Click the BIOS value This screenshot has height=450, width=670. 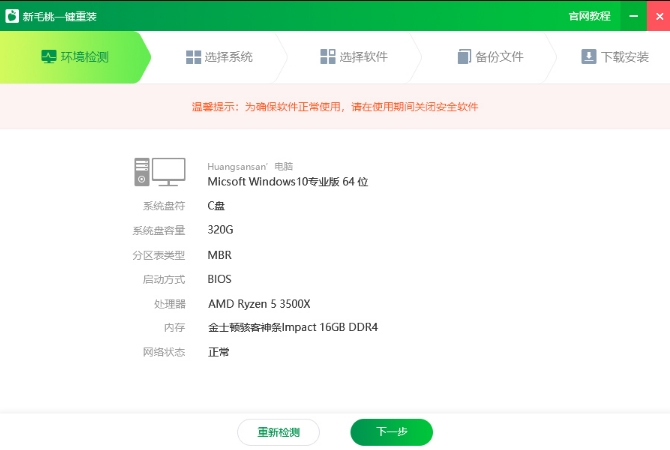tap(220, 279)
